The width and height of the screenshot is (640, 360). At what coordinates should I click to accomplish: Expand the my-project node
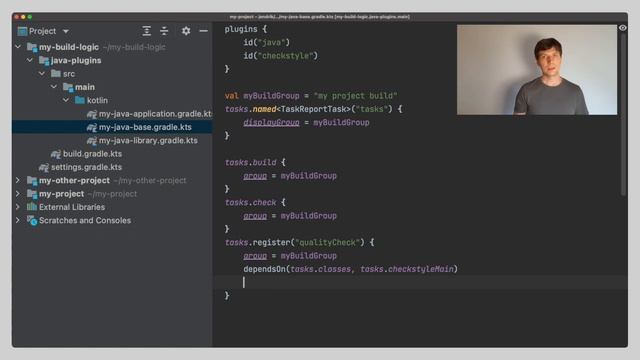[x=18, y=193]
